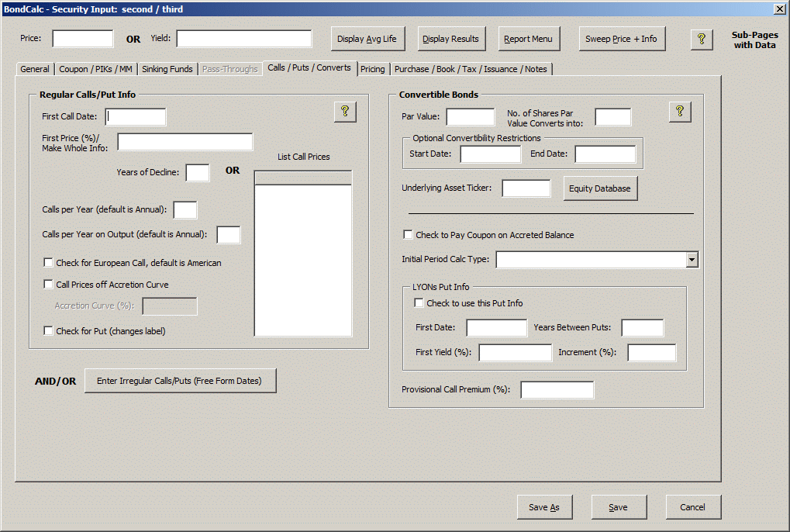This screenshot has height=532, width=790.
Task: Click the Display Avg Life button
Action: (x=367, y=39)
